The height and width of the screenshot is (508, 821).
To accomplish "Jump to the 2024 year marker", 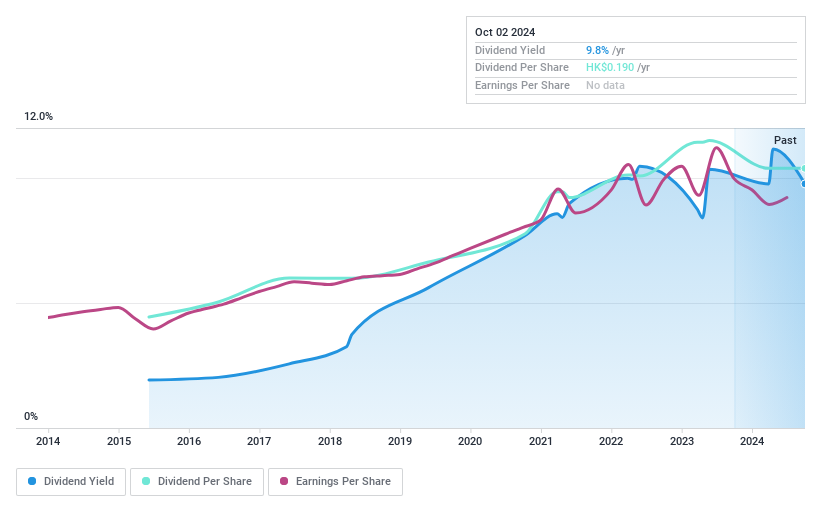I will pos(752,441).
